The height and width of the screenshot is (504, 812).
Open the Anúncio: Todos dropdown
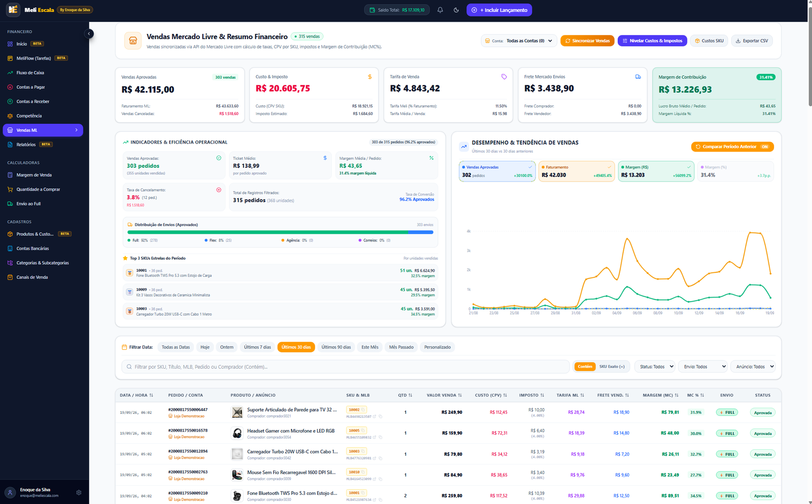[x=753, y=367]
